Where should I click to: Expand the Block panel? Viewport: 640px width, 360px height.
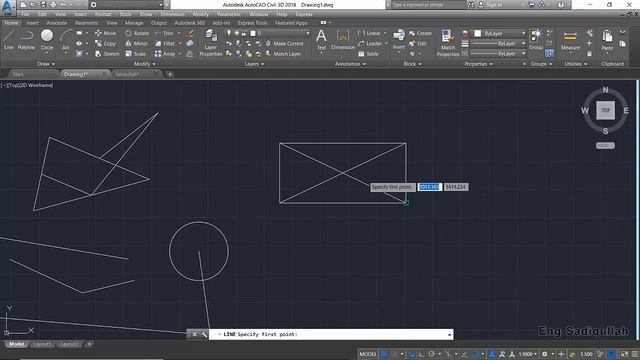pos(412,64)
